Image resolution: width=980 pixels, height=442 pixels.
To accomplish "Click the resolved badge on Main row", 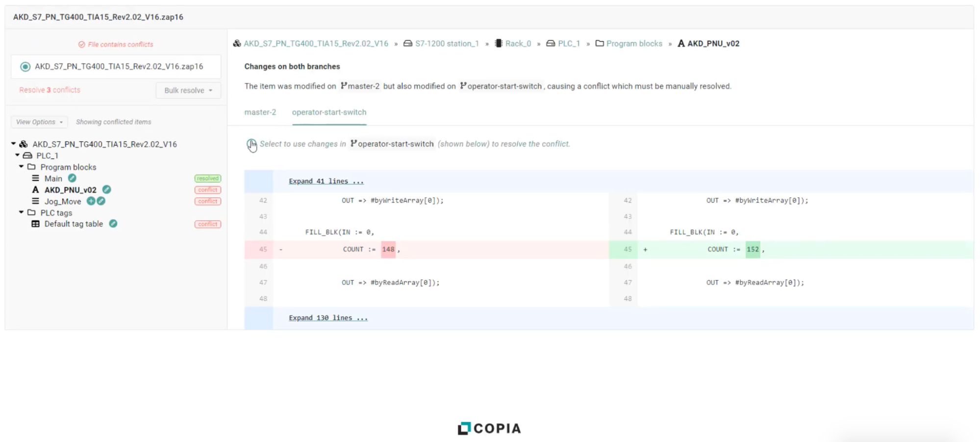I will pos(207,179).
